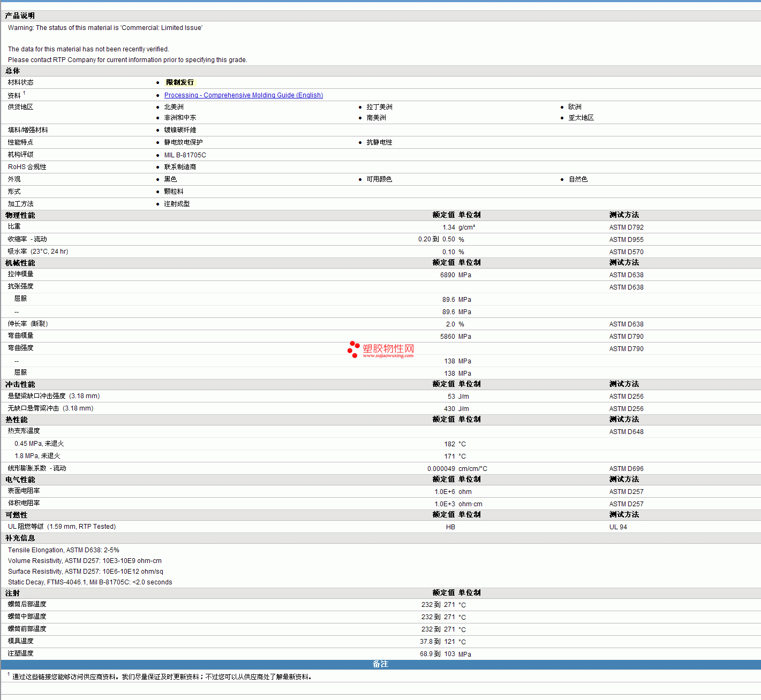
Task: Click the 注射 section heading
Action: click(13, 593)
